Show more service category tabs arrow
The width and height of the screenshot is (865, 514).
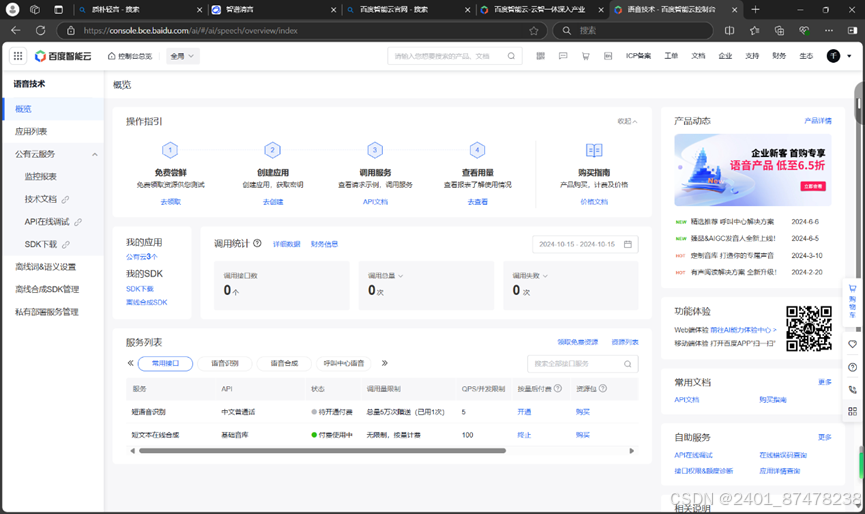click(385, 363)
